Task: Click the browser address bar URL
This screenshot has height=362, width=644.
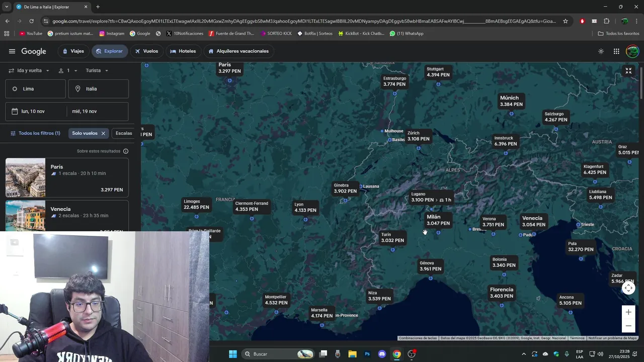Action: point(304,21)
